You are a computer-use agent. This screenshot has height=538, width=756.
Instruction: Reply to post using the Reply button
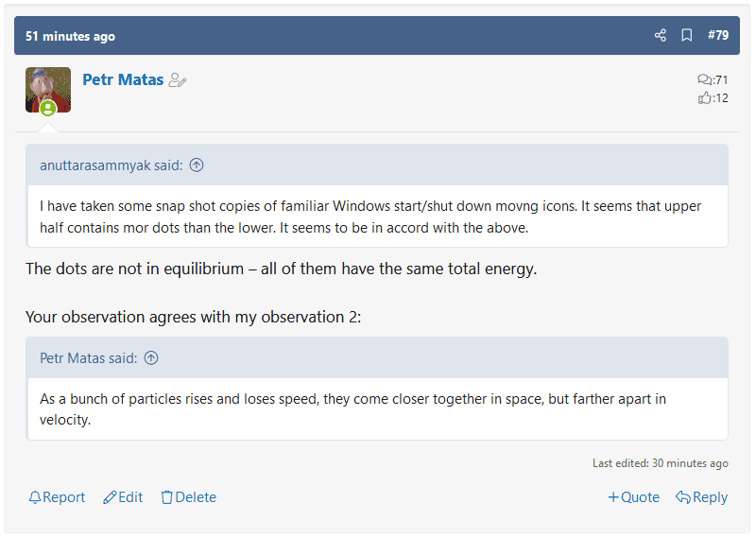701,497
